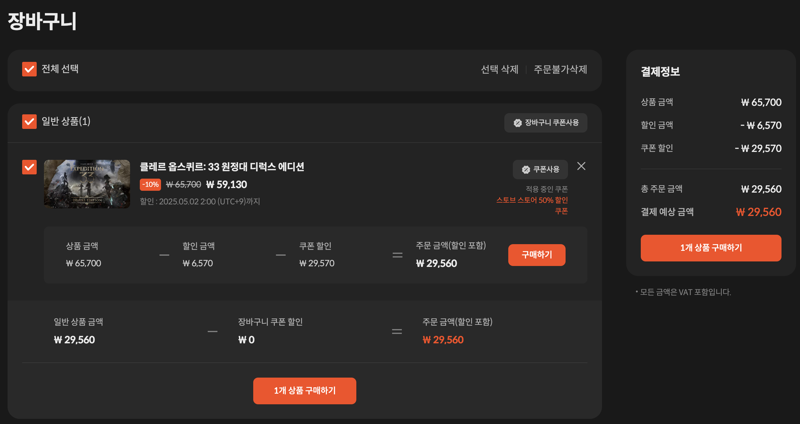Click the 전체 선택 label text
Viewport: 800px width, 424px height.
60,69
